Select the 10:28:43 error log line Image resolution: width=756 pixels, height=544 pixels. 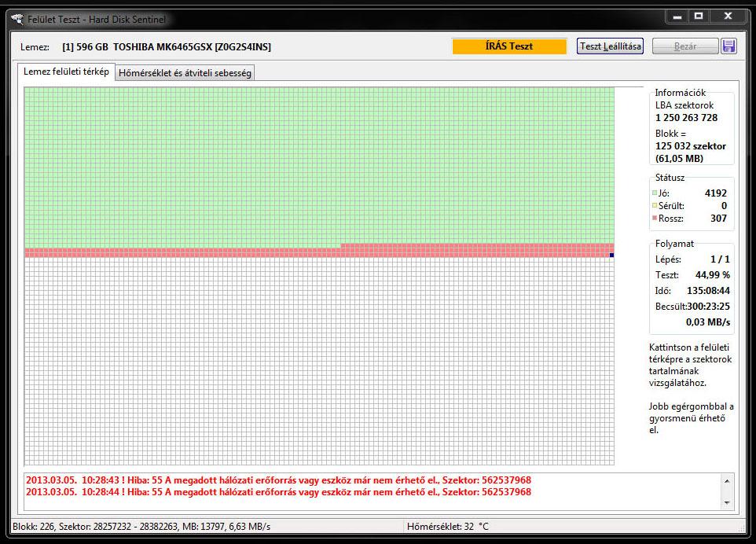coord(278,480)
